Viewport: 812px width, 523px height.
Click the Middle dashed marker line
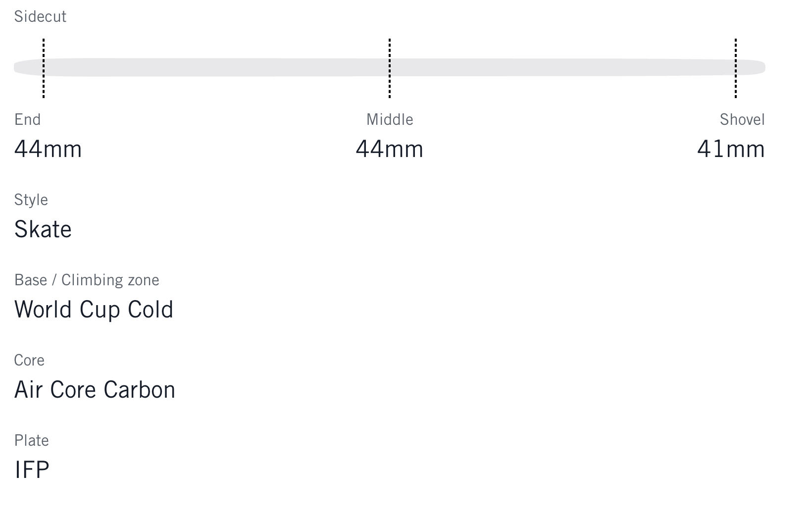coord(390,68)
